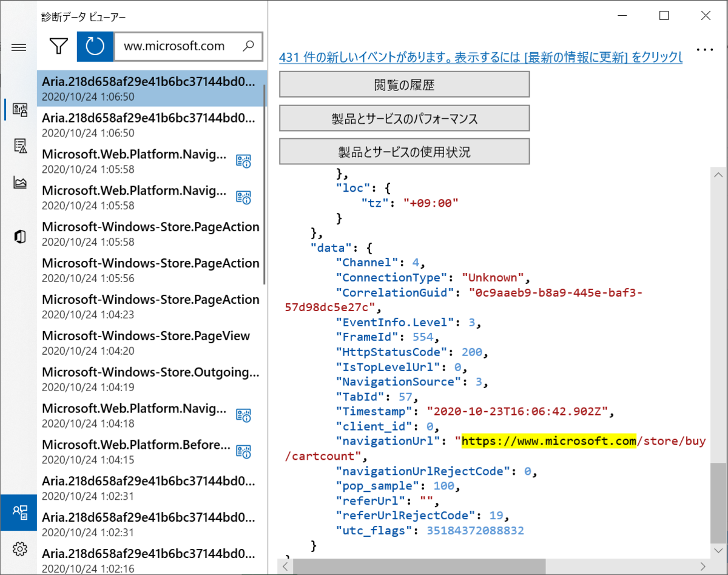Select the Diagnostic Data sidebar icon

coord(20,110)
